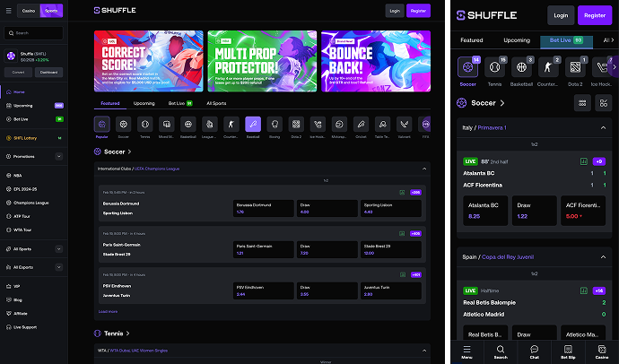The image size is (619, 364).
Task: Open the desktop Featured tab
Action: pos(110,103)
